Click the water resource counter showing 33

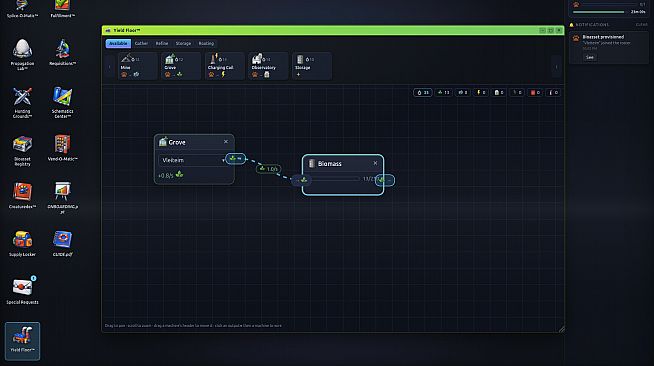click(423, 93)
